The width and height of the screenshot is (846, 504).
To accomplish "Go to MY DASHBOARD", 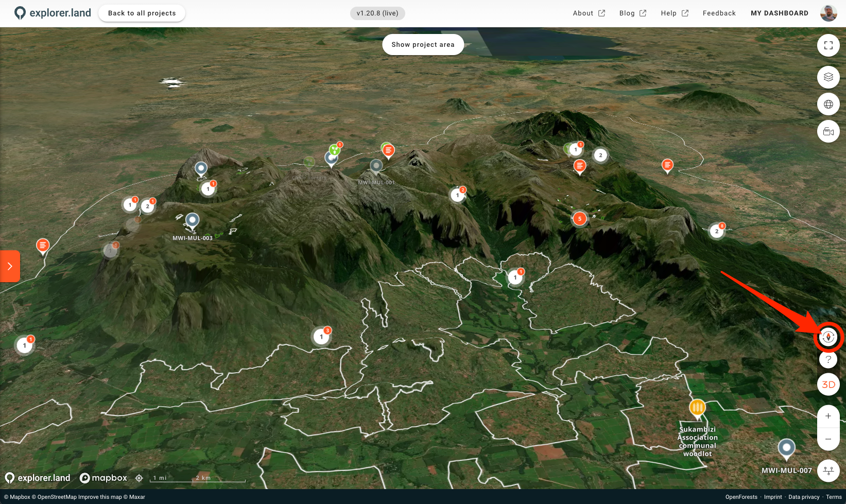I will click(x=779, y=13).
